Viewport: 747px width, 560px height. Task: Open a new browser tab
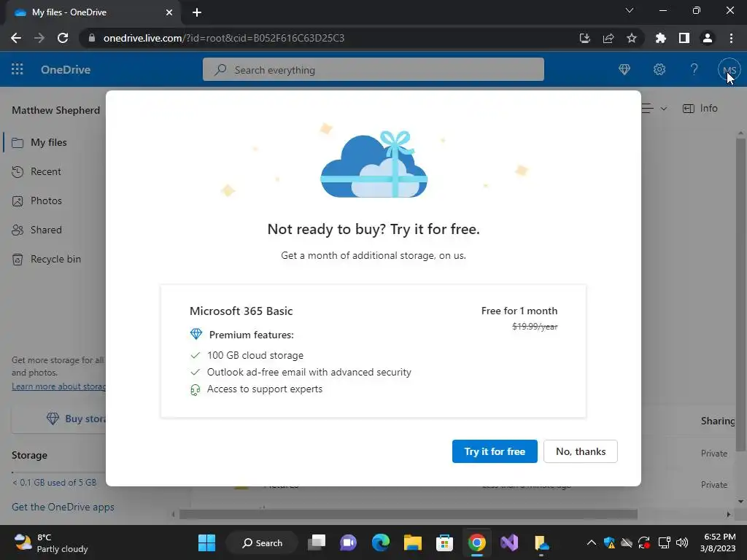[197, 12]
